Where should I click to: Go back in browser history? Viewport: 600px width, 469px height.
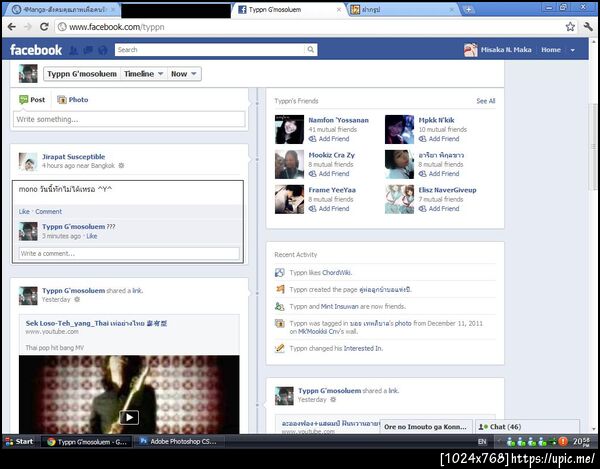pos(11,27)
